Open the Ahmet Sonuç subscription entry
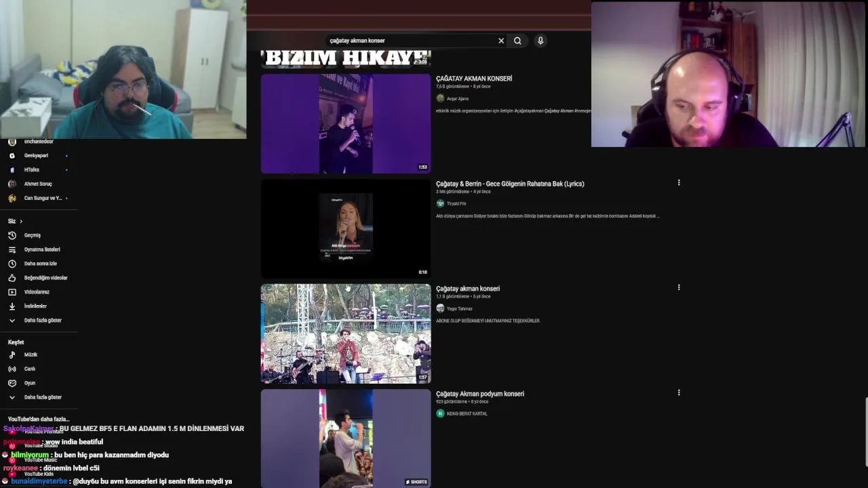The image size is (868, 488). pyautogui.click(x=39, y=184)
